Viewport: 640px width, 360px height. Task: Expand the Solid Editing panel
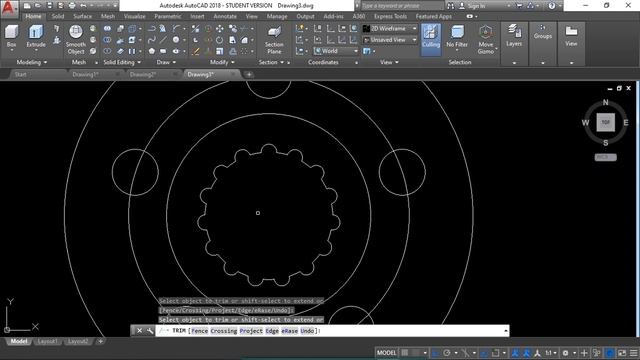(x=122, y=62)
